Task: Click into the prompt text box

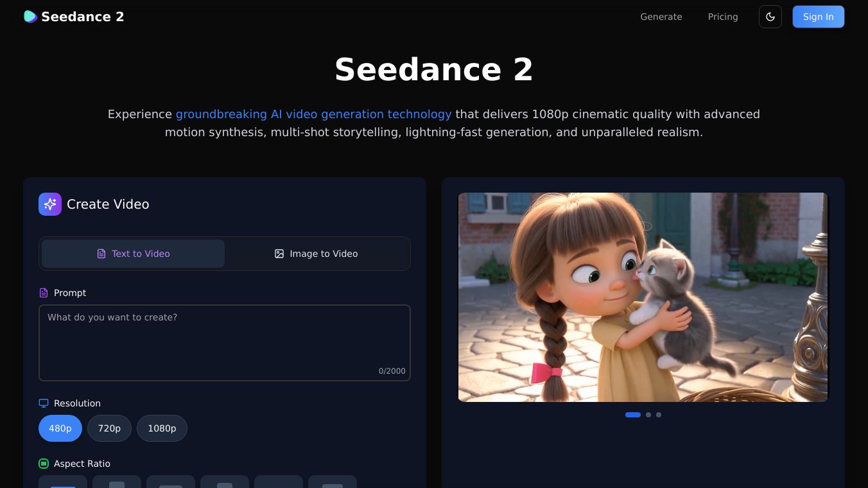Action: pos(225,342)
